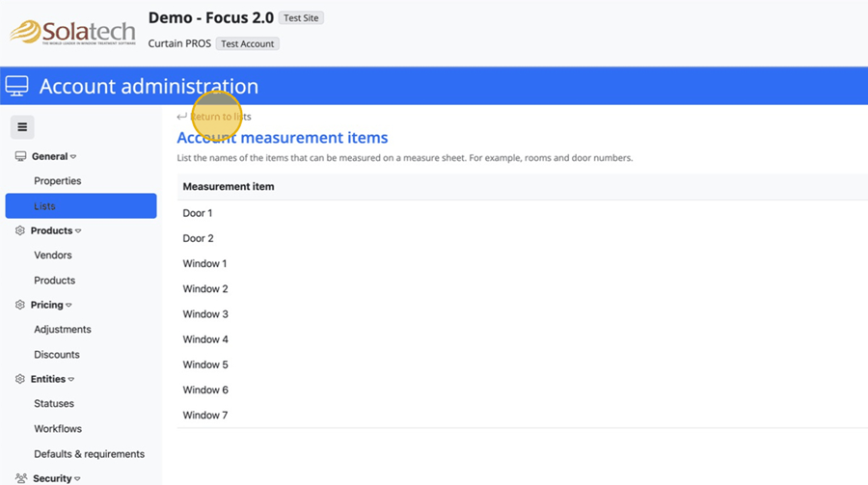Collapse the Products section chevron
The image size is (868, 485).
tap(78, 231)
